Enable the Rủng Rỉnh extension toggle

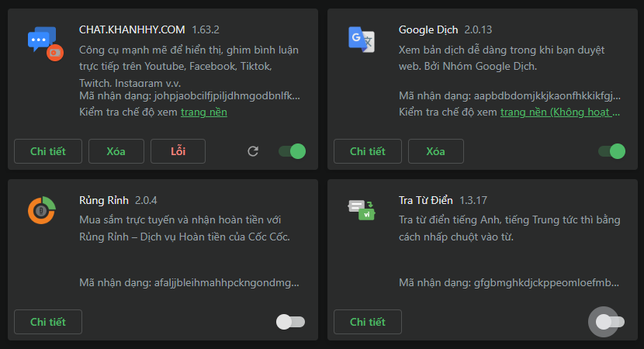290,322
